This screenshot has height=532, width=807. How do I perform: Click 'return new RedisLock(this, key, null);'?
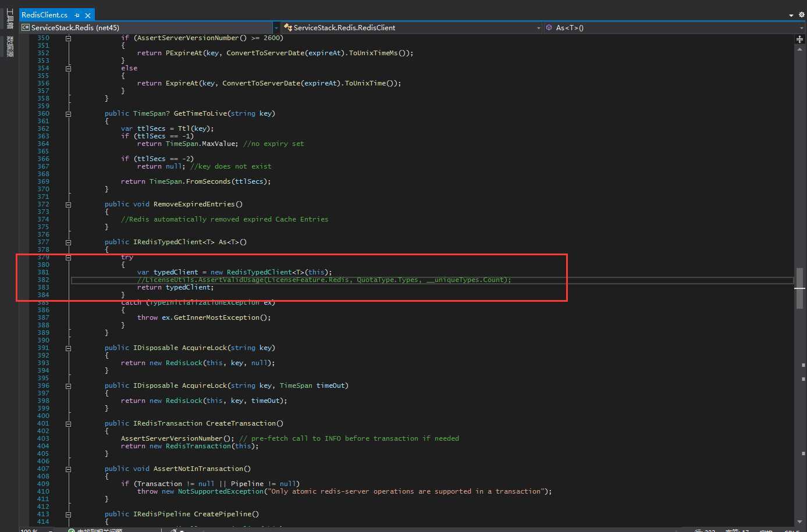[x=198, y=363]
